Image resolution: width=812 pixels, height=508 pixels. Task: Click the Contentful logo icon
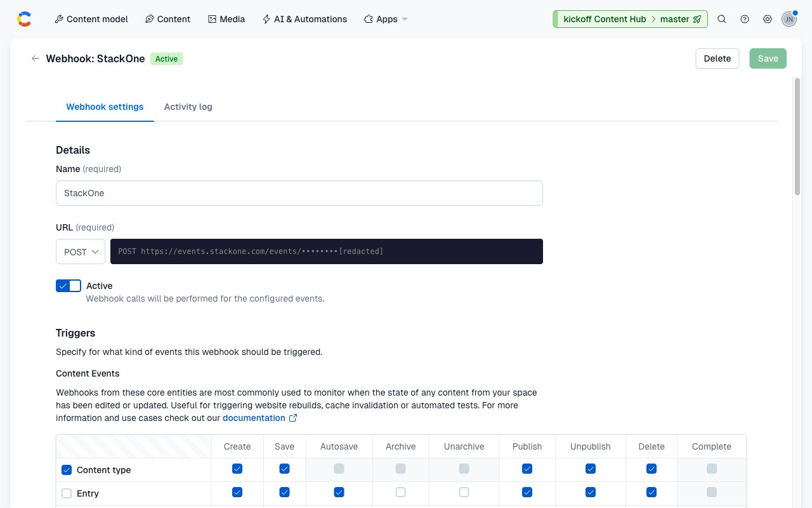pos(24,19)
